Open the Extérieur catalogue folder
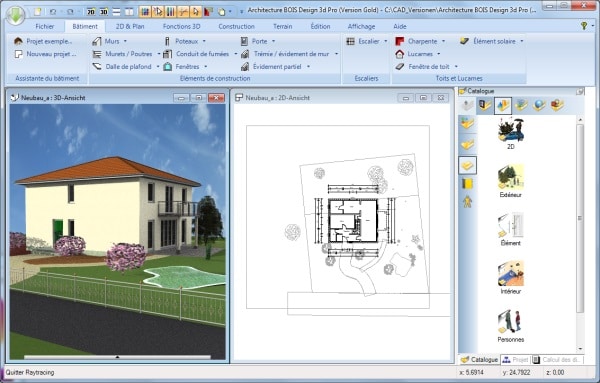Viewport: 600px width, 383px height. pyautogui.click(x=510, y=181)
